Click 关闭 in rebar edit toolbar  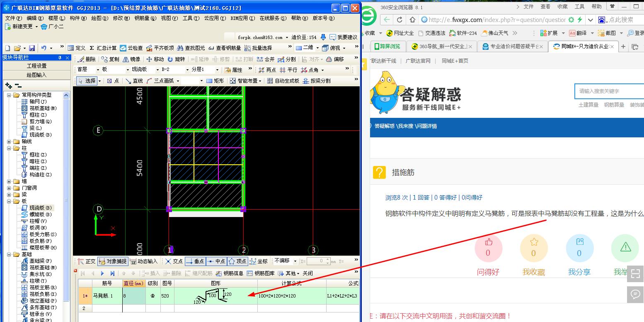coord(307,273)
